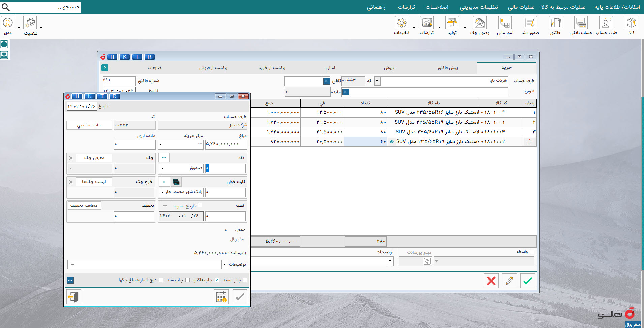
Task: Open the توليد production toolbar icon
Action: 452,23
